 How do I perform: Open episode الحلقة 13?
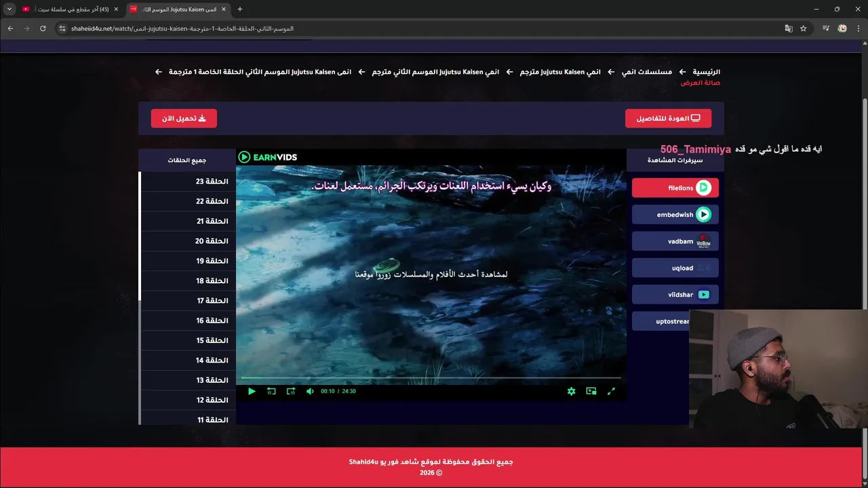(x=187, y=380)
